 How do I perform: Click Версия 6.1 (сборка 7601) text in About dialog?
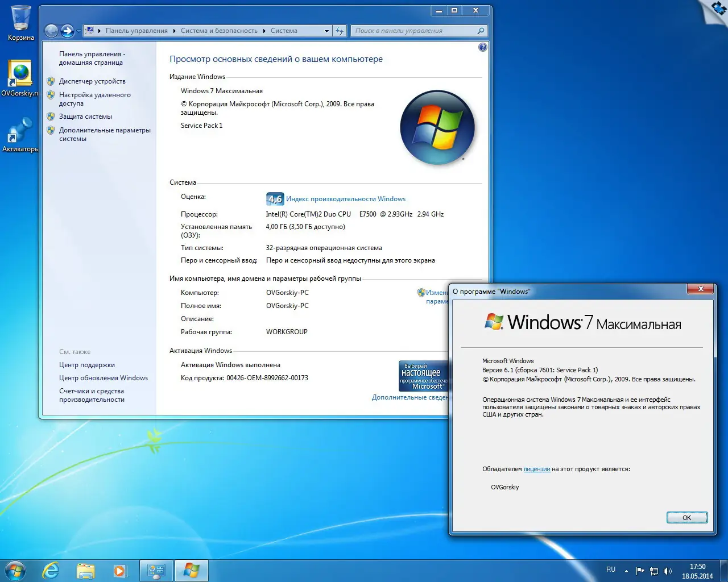(x=540, y=370)
